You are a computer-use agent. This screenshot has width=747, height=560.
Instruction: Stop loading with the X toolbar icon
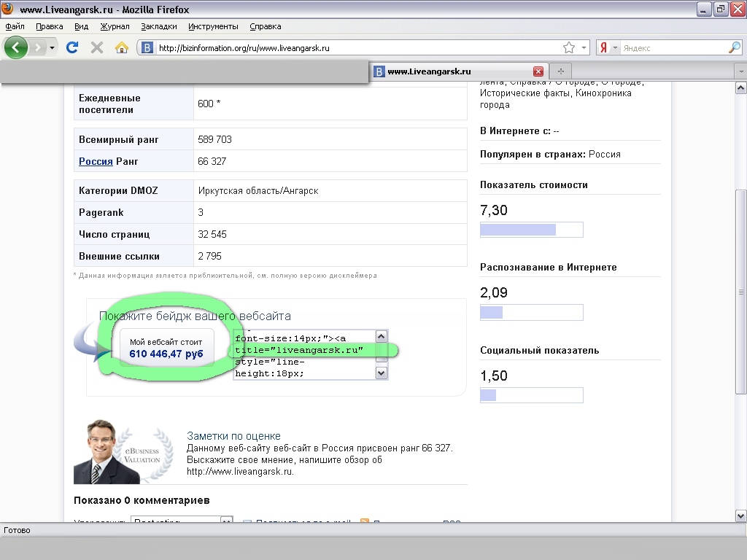pyautogui.click(x=97, y=47)
